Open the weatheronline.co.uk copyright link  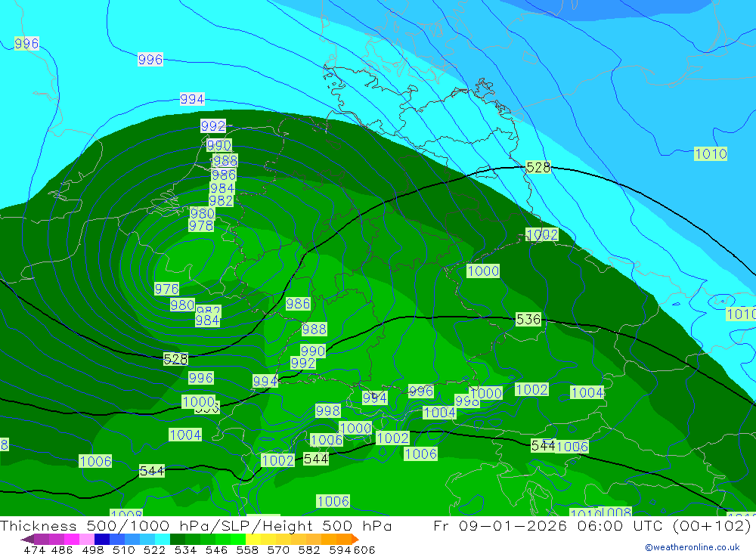(x=692, y=547)
